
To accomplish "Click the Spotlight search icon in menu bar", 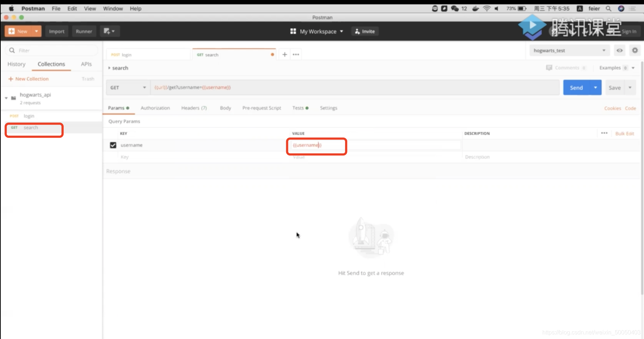I will 609,8.
